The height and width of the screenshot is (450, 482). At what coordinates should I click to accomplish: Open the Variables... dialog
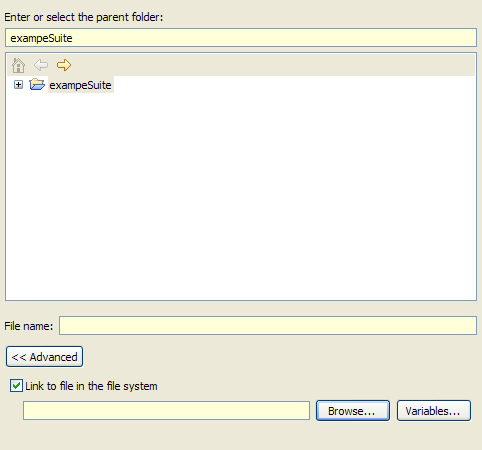tap(434, 411)
